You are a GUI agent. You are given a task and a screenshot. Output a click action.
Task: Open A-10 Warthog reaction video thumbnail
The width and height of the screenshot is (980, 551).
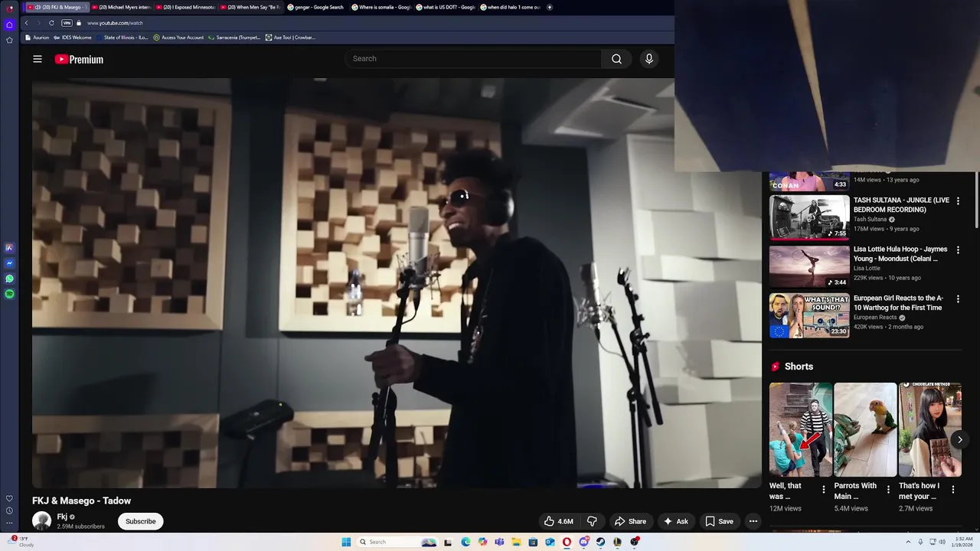(x=809, y=315)
